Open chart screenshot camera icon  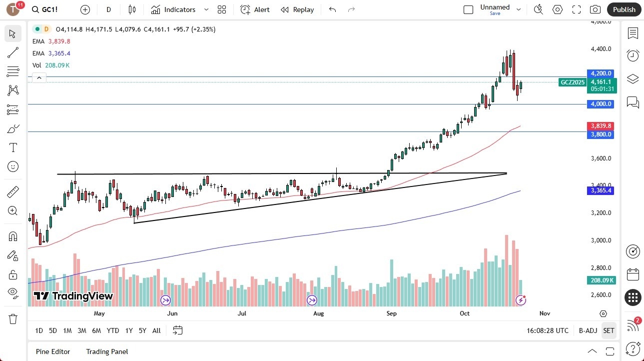[595, 9]
